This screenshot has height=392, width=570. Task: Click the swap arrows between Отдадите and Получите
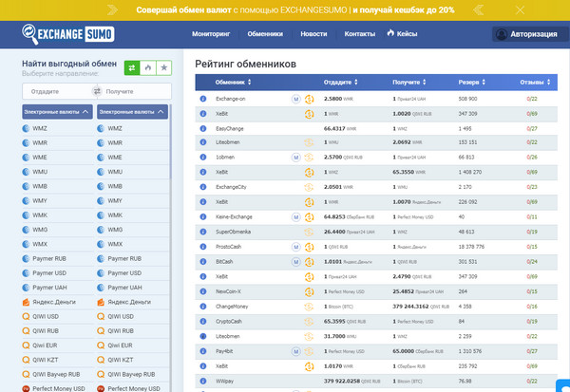pos(96,91)
